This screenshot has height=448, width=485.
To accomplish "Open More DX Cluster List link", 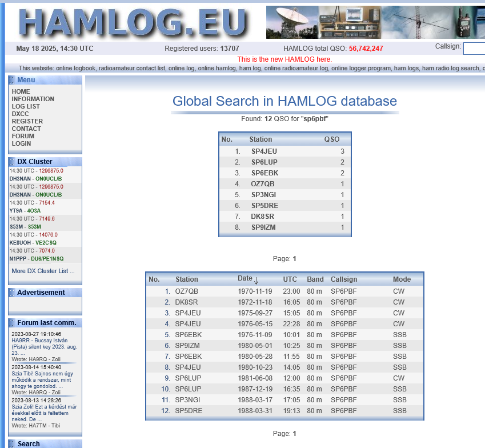I will (x=43, y=271).
